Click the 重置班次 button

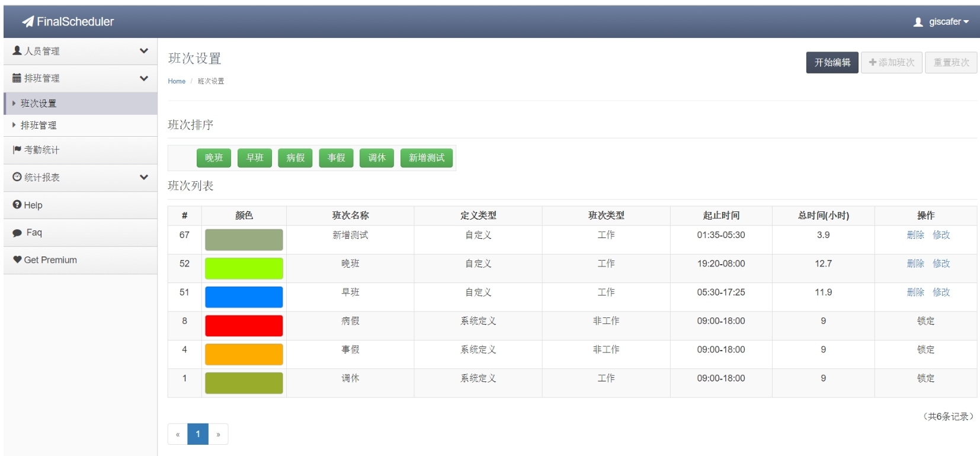951,62
